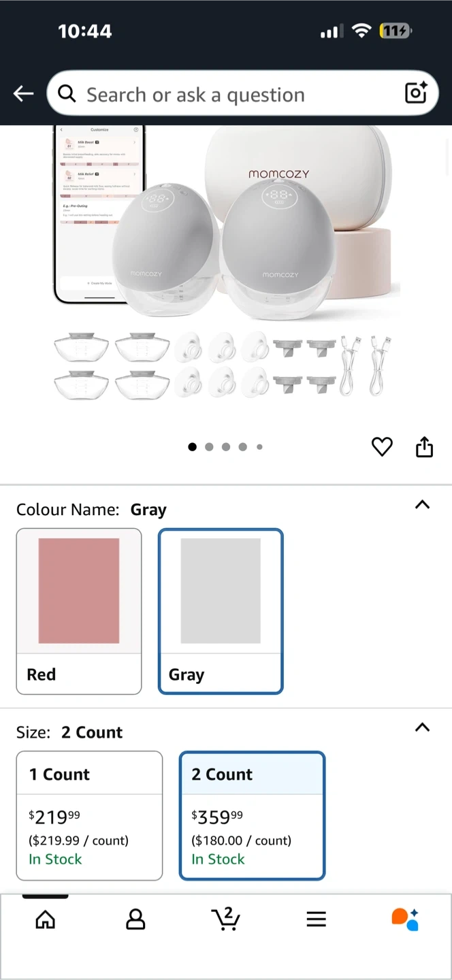Tap the share icon
Image resolution: width=452 pixels, height=980 pixels.
424,446
